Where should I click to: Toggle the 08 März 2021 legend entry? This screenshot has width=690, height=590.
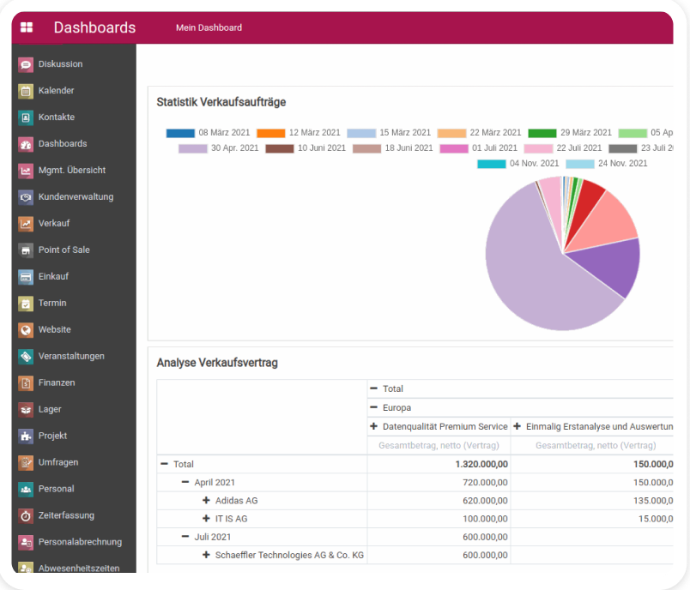(x=180, y=133)
